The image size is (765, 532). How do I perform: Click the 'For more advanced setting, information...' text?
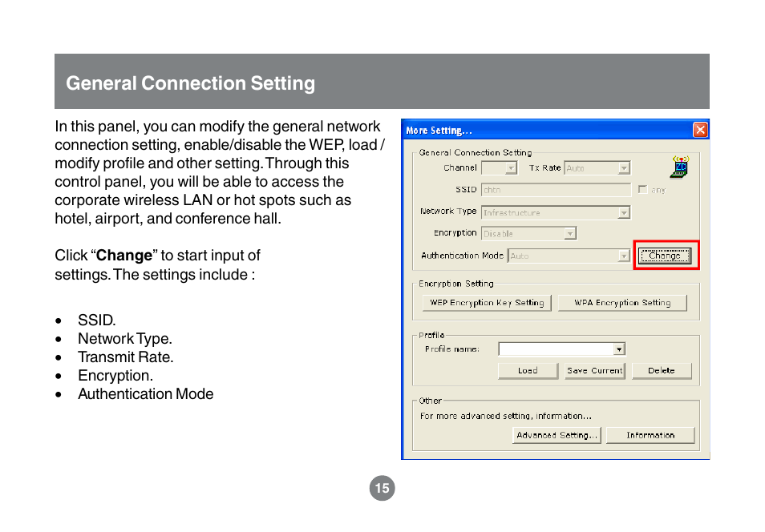click(x=505, y=416)
